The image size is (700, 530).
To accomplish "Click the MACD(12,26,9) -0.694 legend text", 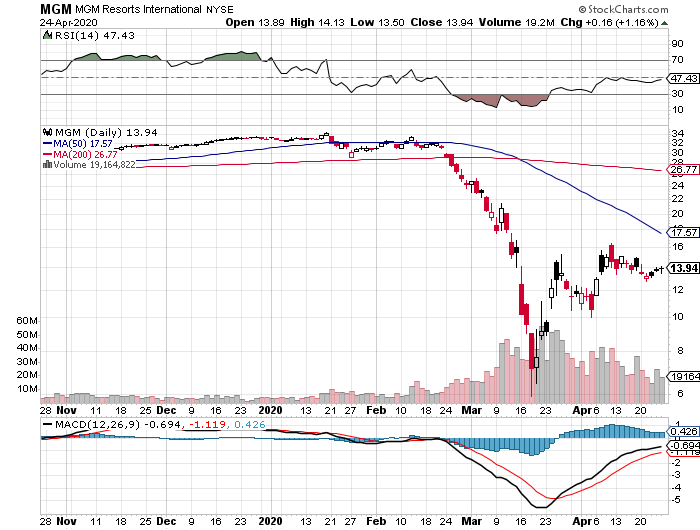I will pyautogui.click(x=118, y=424).
